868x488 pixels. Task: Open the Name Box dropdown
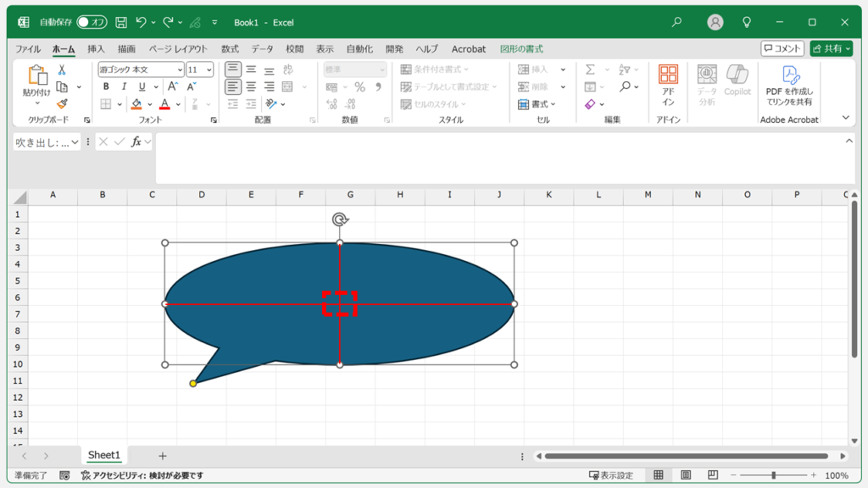(75, 142)
